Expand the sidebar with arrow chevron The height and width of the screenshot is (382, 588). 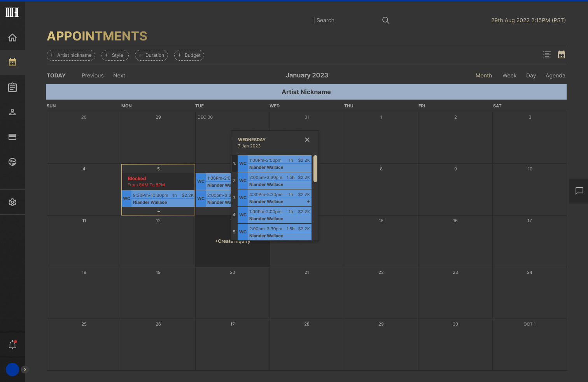[x=25, y=370]
